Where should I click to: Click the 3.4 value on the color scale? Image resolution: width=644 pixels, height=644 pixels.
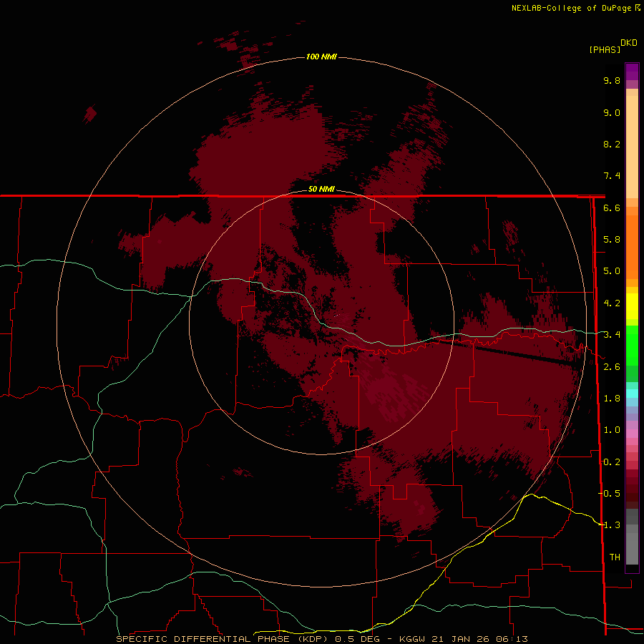click(612, 335)
